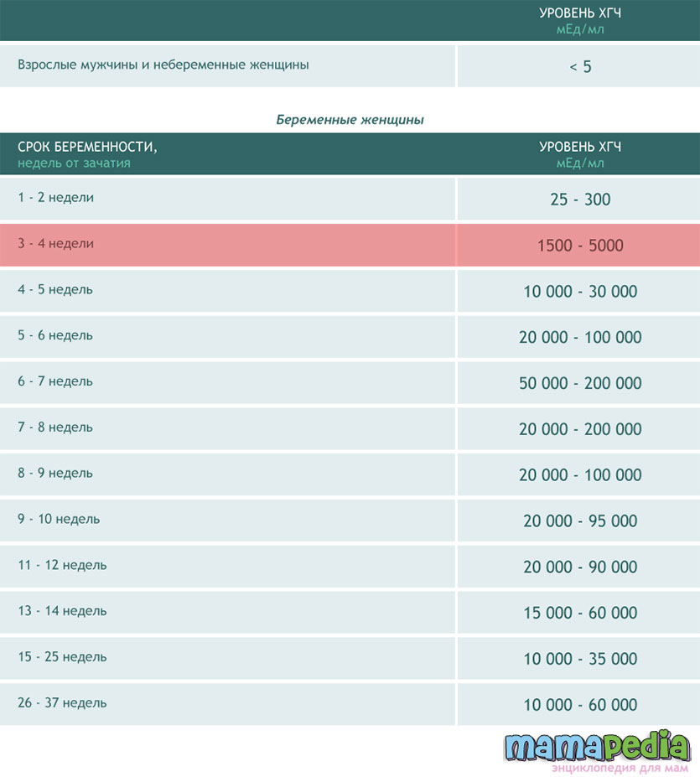Click the '26 - 37 недель' row label
700x777 pixels.
pyautogui.click(x=62, y=702)
